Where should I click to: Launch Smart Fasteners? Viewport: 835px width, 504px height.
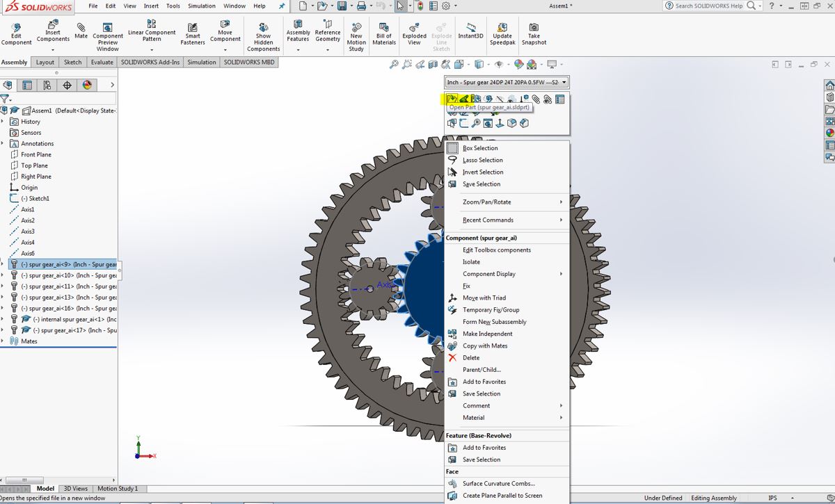(x=193, y=34)
